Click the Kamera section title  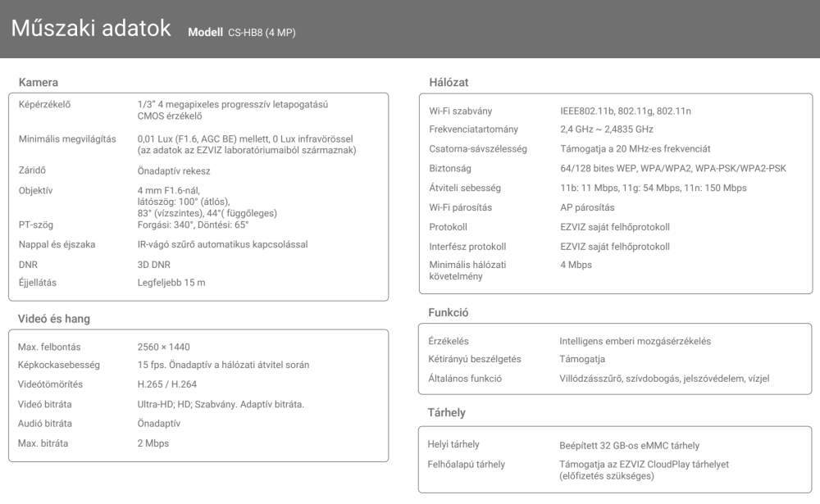(x=39, y=82)
